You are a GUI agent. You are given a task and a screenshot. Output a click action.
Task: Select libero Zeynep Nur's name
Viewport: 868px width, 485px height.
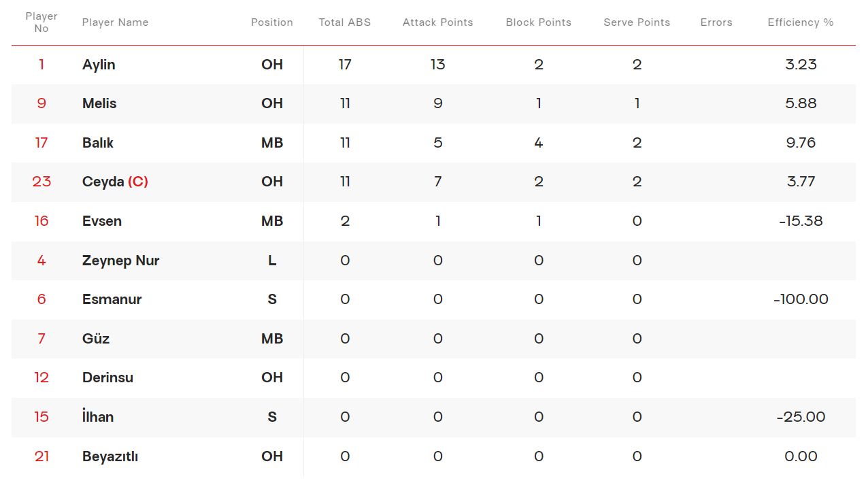(x=120, y=261)
